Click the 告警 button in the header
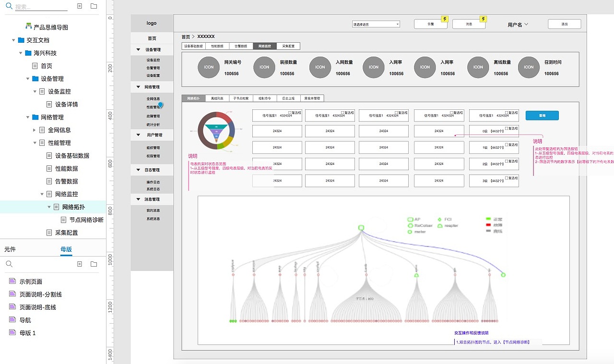The width and height of the screenshot is (614, 364). tap(431, 24)
